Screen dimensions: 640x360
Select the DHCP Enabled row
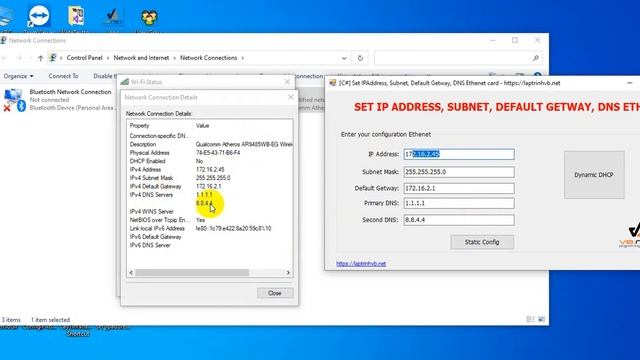click(210, 161)
